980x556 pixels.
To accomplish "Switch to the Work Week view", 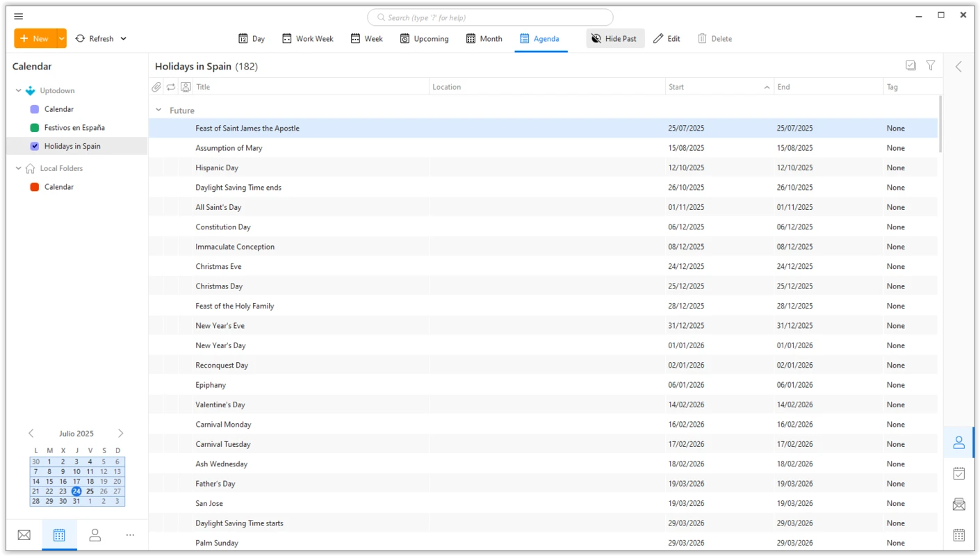I will tap(307, 38).
